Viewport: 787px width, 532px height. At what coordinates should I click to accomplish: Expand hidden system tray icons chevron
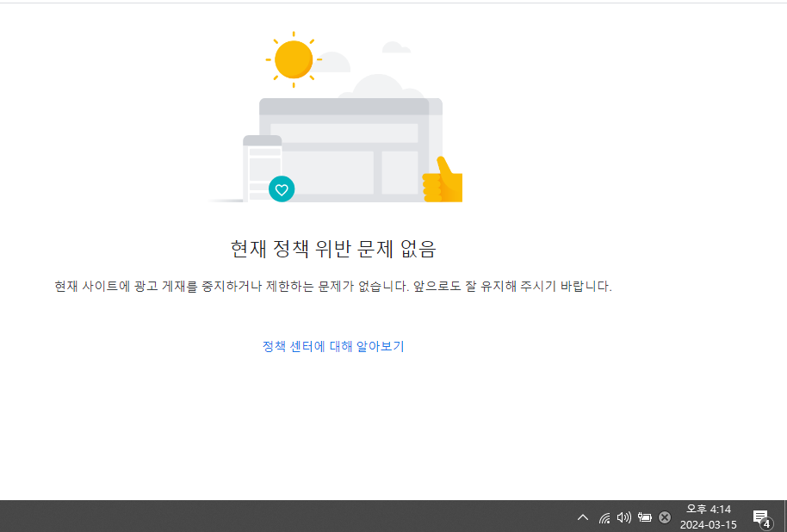coord(583,517)
